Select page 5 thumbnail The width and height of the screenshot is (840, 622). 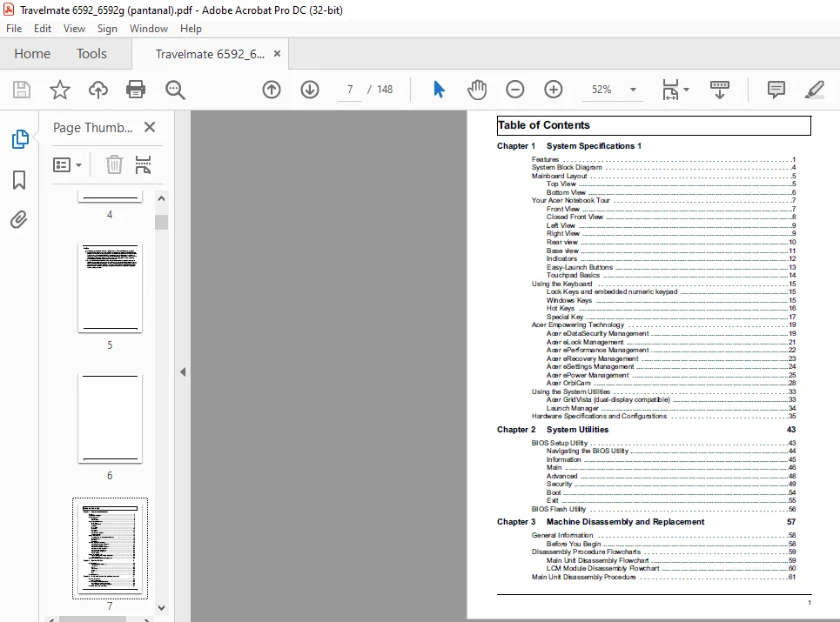click(x=110, y=288)
